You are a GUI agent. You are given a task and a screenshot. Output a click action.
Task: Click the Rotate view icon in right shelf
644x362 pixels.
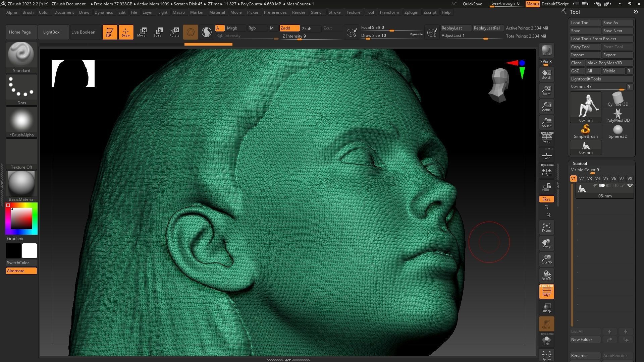click(546, 276)
